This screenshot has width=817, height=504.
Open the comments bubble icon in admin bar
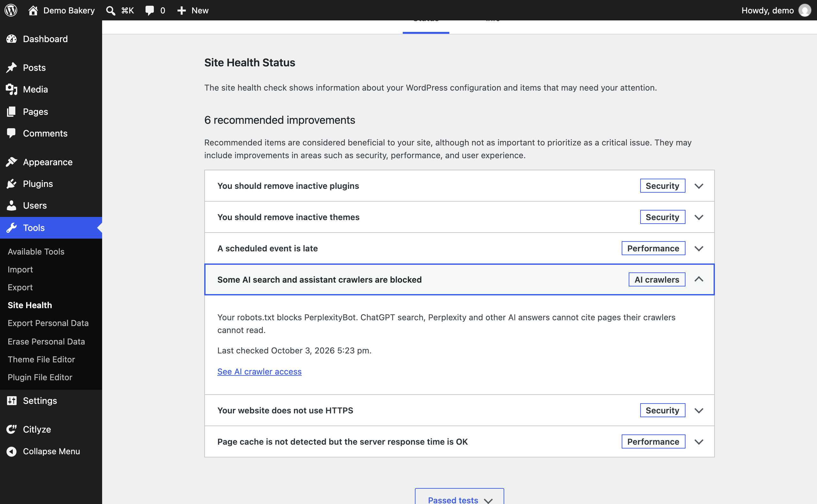pyautogui.click(x=149, y=10)
